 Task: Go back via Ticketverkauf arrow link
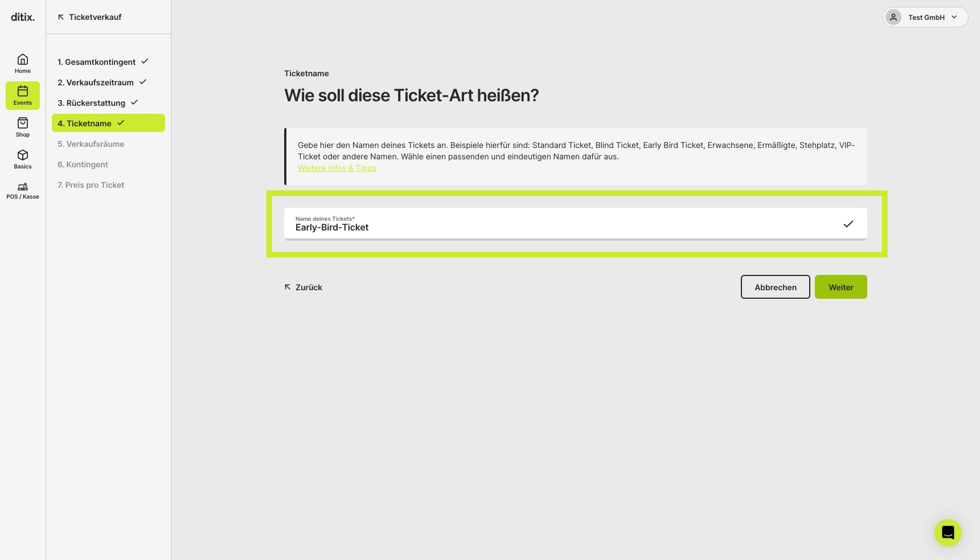(x=89, y=17)
